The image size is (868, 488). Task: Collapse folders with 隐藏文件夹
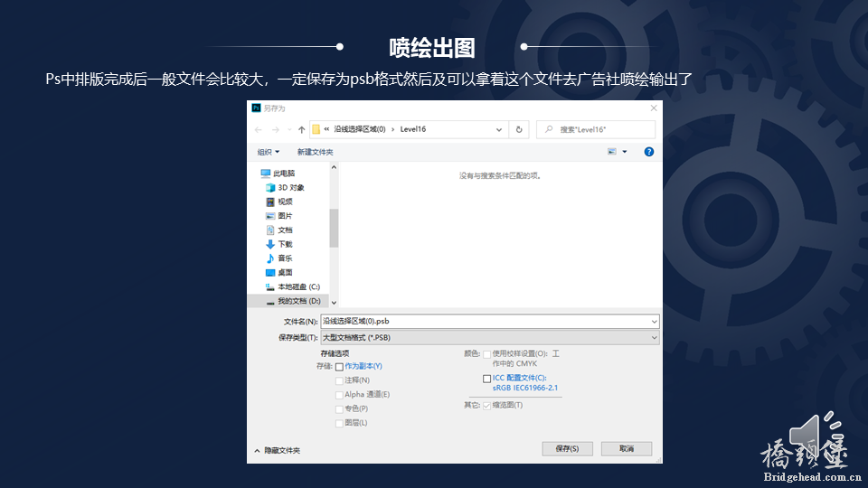click(x=277, y=450)
